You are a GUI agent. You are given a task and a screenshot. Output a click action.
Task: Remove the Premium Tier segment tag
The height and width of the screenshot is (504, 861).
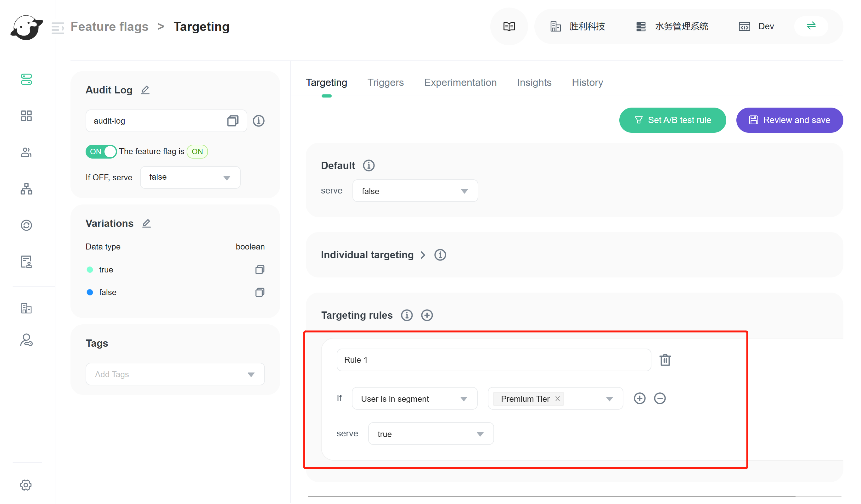point(558,399)
